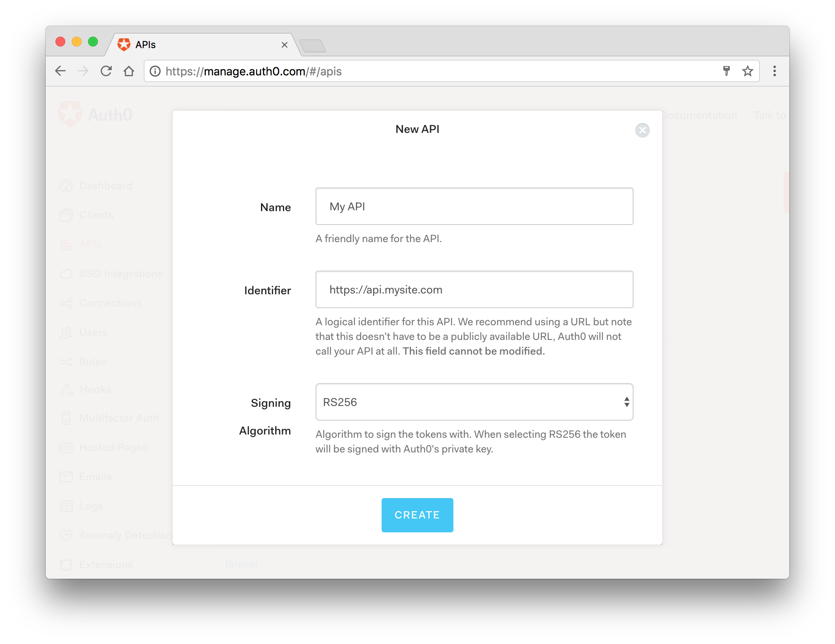Click the 'New API' dialog title
Screen dimensions: 835x644
tap(417, 129)
